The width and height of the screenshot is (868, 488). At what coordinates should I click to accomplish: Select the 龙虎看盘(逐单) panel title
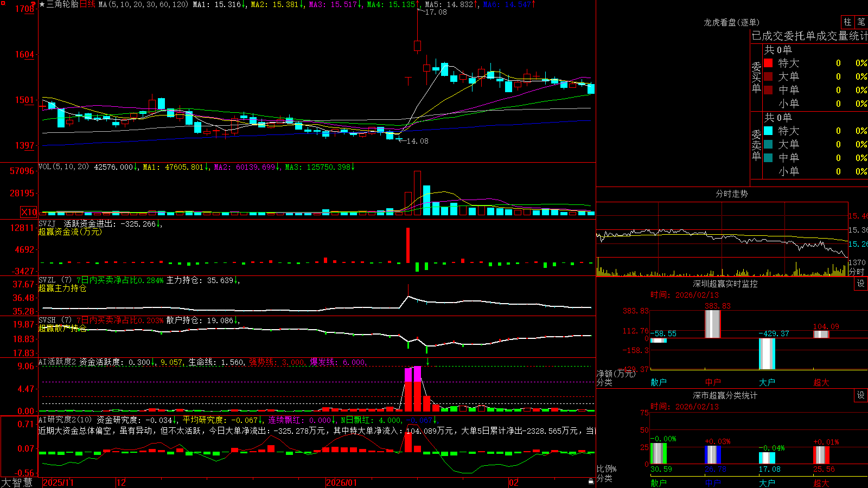pyautogui.click(x=731, y=22)
